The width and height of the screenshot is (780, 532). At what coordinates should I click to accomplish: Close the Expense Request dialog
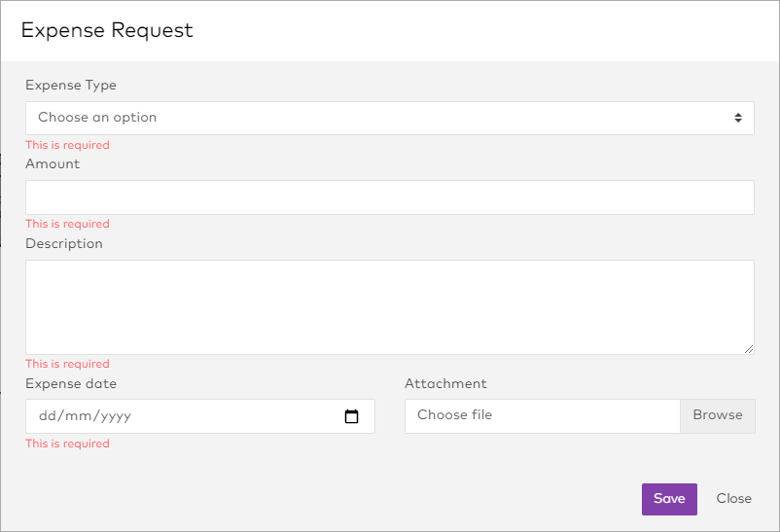(734, 499)
